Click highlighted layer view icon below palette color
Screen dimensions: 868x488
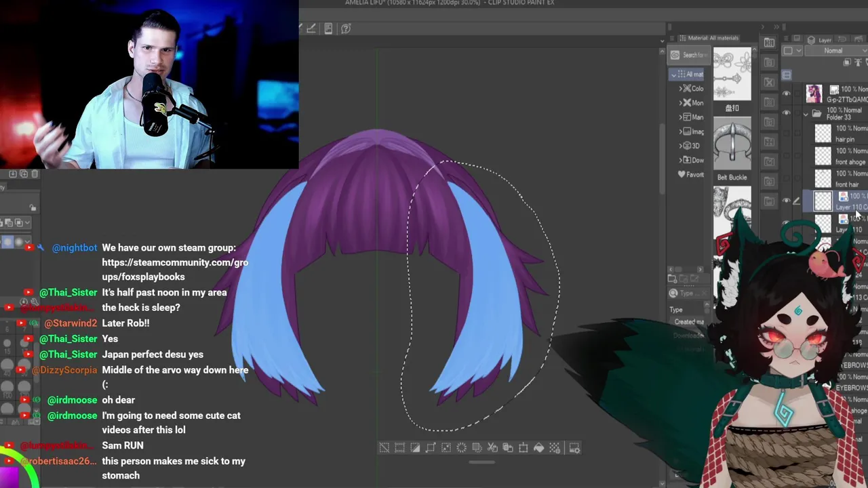787,75
